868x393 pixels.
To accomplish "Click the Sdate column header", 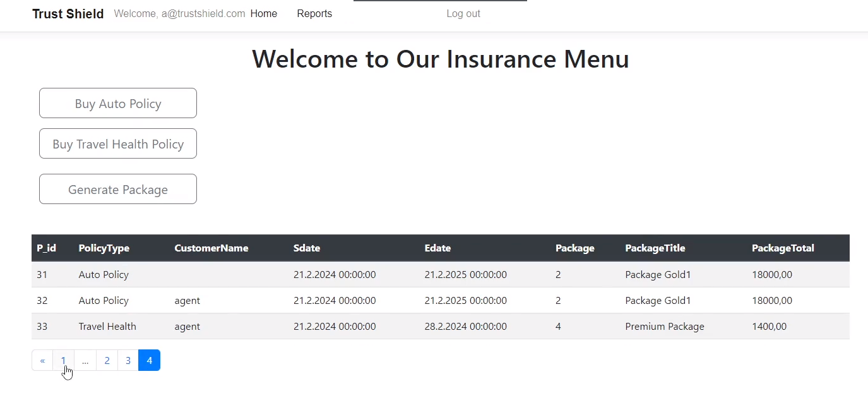I will tap(307, 248).
